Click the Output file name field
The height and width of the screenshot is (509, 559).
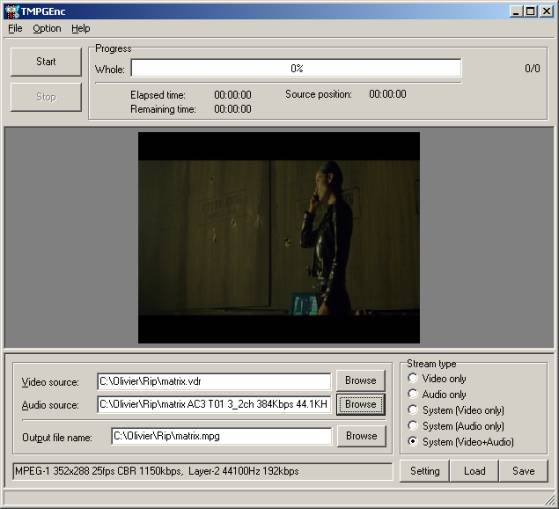(x=221, y=436)
